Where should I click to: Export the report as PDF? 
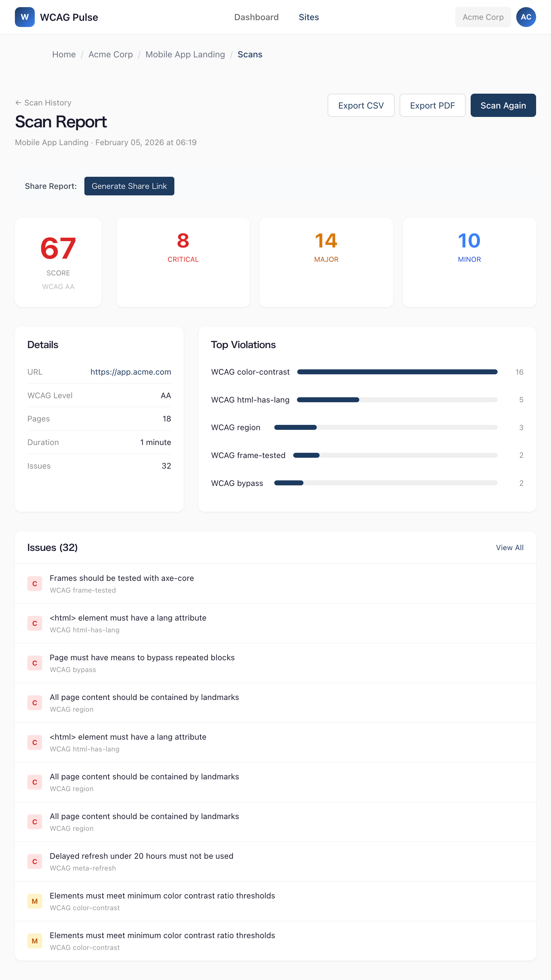[432, 105]
